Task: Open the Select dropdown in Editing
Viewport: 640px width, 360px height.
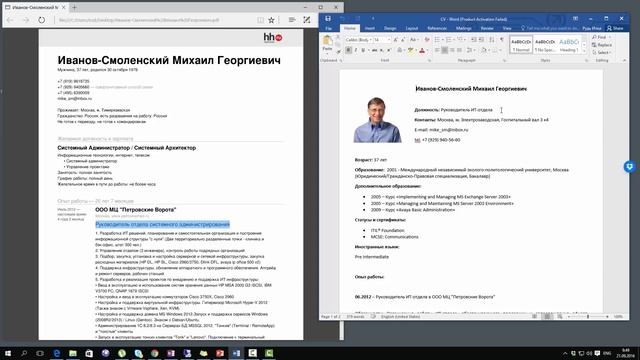Action: [x=601, y=53]
